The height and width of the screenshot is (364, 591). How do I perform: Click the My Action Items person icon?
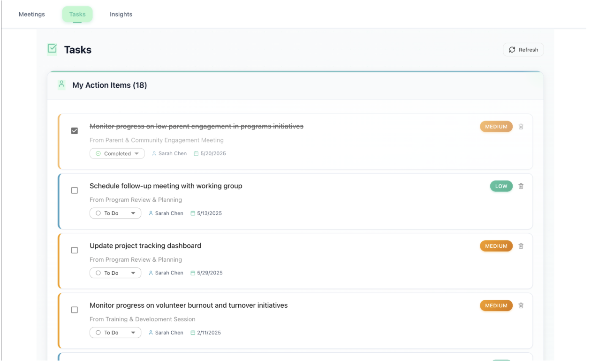click(61, 84)
